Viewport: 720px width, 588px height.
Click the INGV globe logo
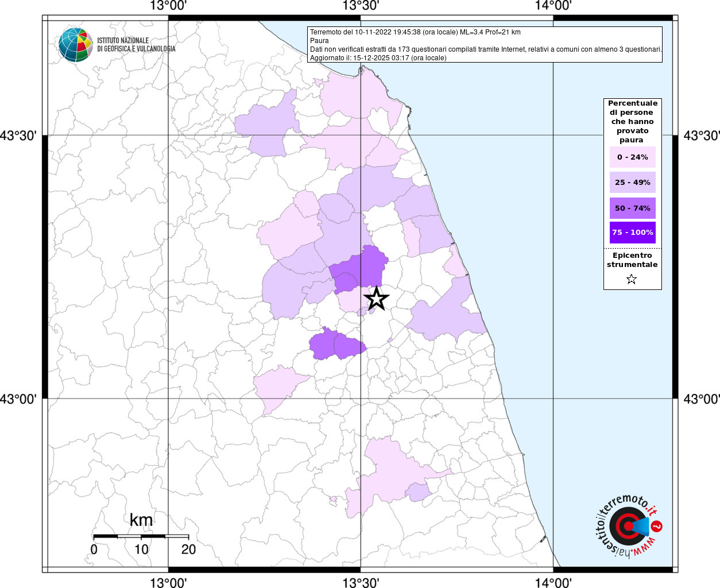pyautogui.click(x=75, y=45)
